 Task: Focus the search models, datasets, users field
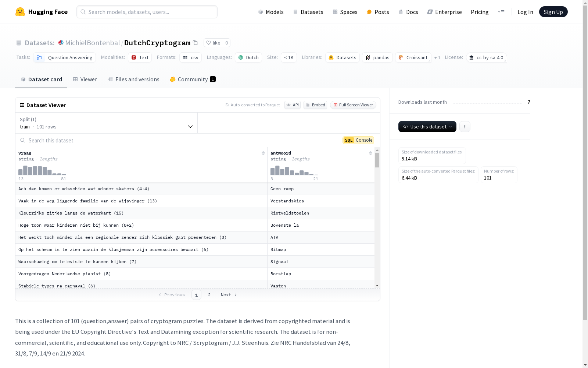pos(147,12)
